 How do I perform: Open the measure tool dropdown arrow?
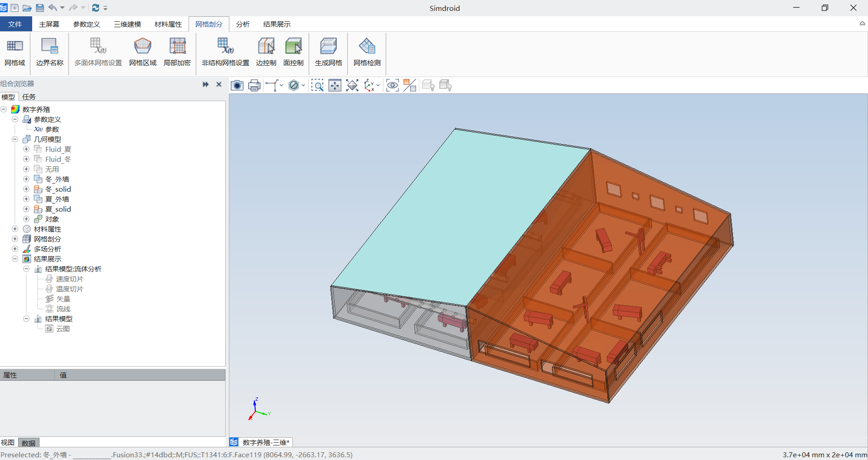click(281, 85)
